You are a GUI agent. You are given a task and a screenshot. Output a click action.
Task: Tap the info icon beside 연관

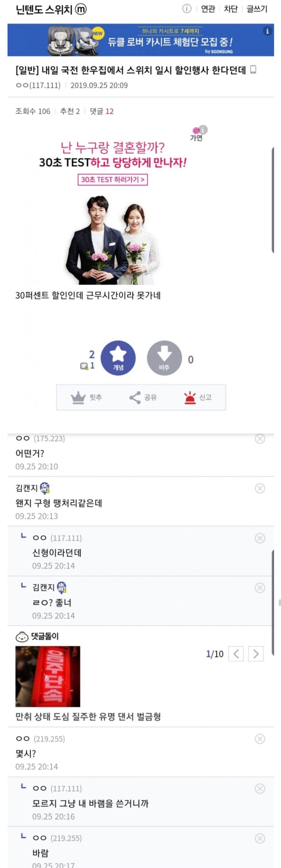click(186, 9)
